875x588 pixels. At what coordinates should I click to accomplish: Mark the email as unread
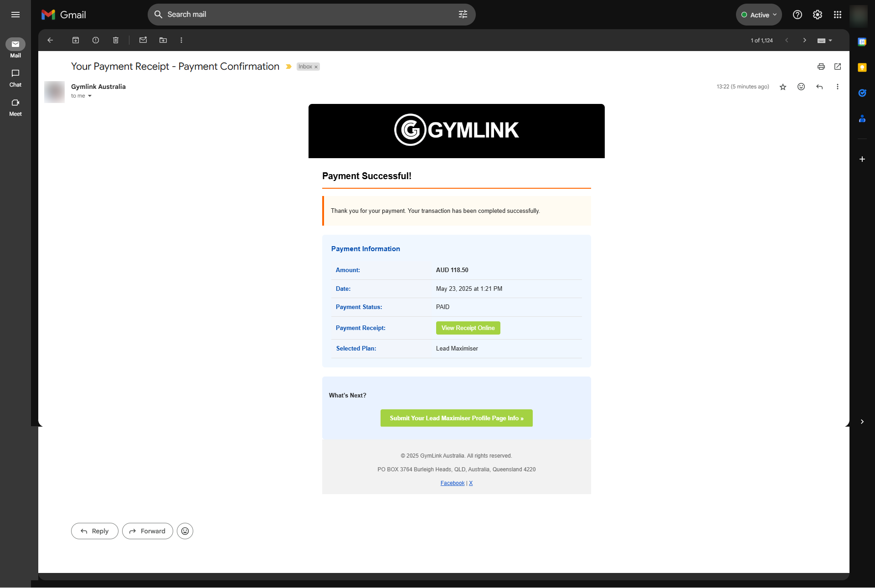click(x=143, y=40)
